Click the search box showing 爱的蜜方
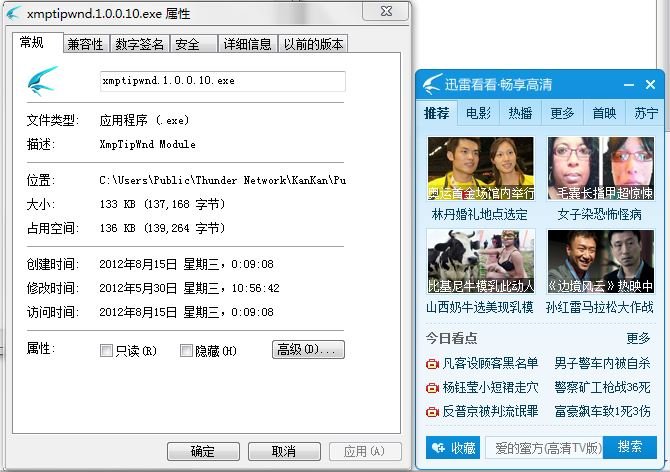This screenshot has height=472, width=670. coord(544,447)
